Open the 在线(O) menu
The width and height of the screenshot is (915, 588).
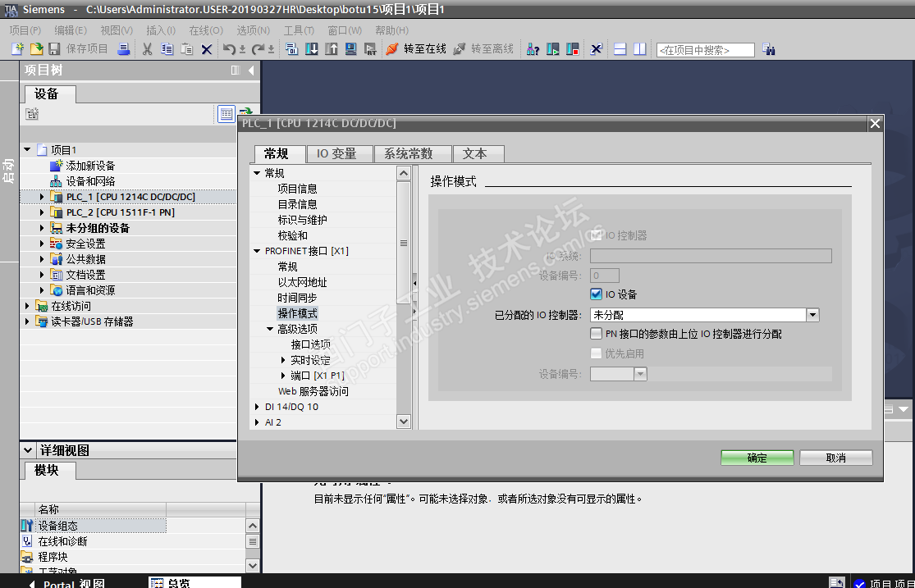(206, 30)
